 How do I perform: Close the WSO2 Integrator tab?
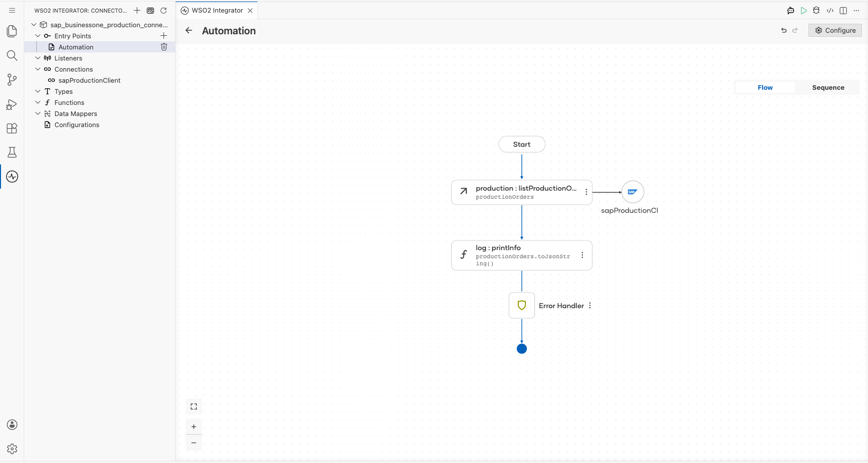click(x=250, y=10)
